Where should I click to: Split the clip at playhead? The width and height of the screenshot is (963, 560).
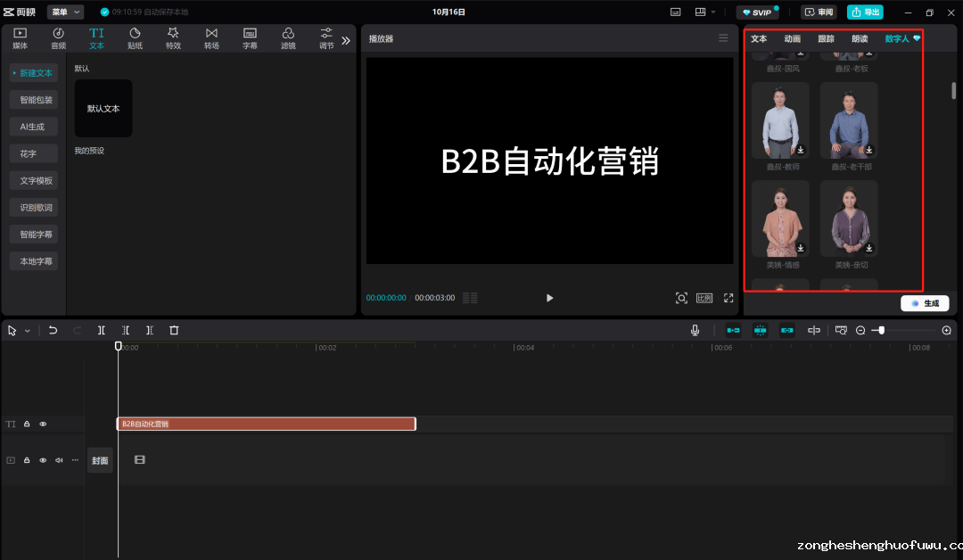pyautogui.click(x=102, y=330)
